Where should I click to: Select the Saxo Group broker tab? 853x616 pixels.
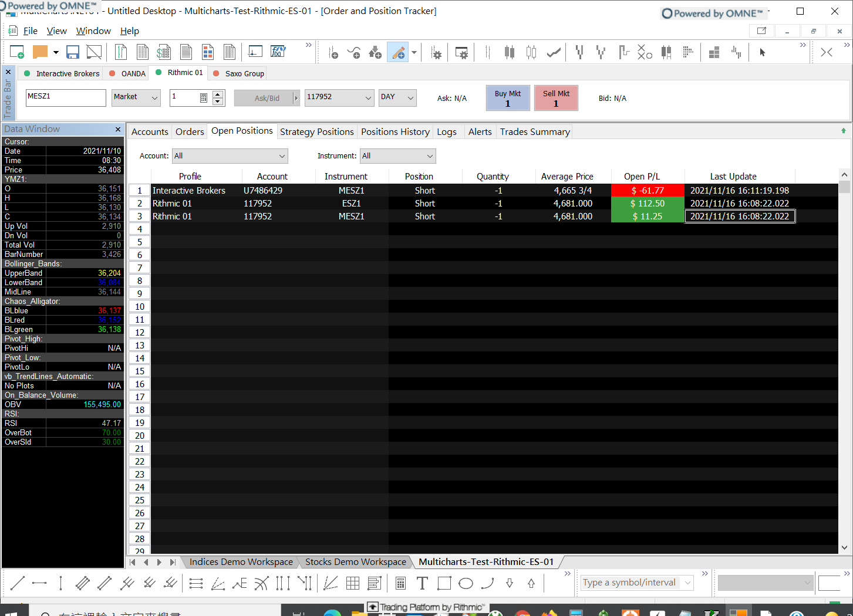coord(238,73)
